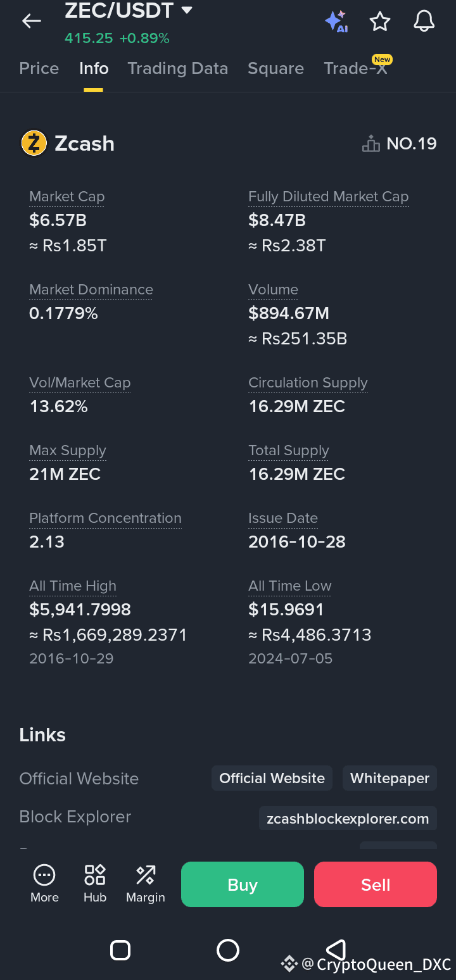View the NO.19 ranking icon
The height and width of the screenshot is (980, 456).
tap(370, 144)
